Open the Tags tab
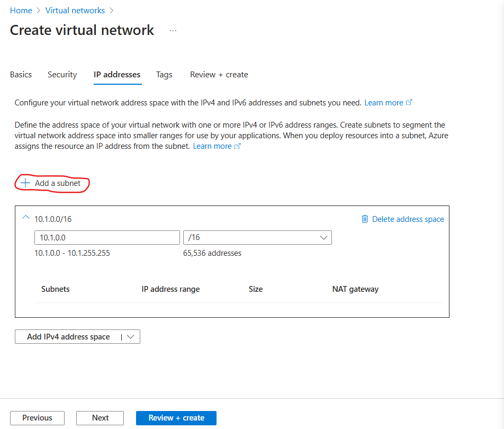This screenshot has height=429, width=504. (164, 75)
